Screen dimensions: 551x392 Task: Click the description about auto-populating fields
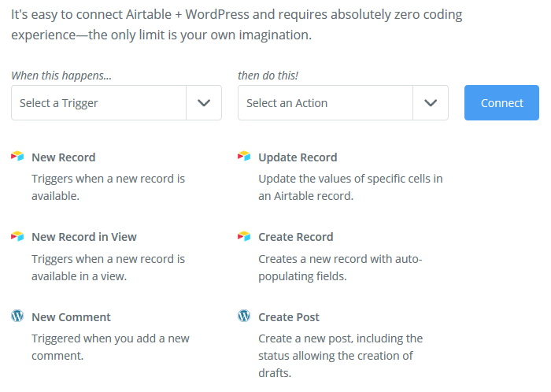click(x=340, y=268)
